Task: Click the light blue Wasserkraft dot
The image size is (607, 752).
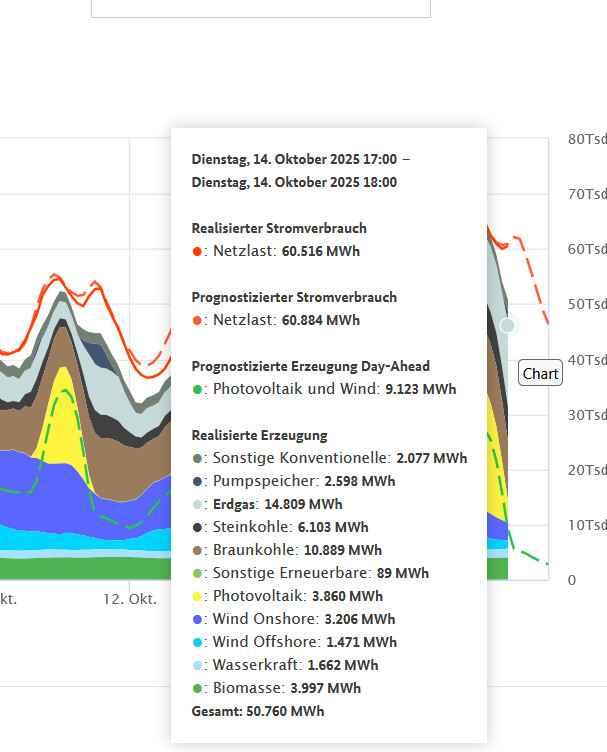Action: coord(197,666)
